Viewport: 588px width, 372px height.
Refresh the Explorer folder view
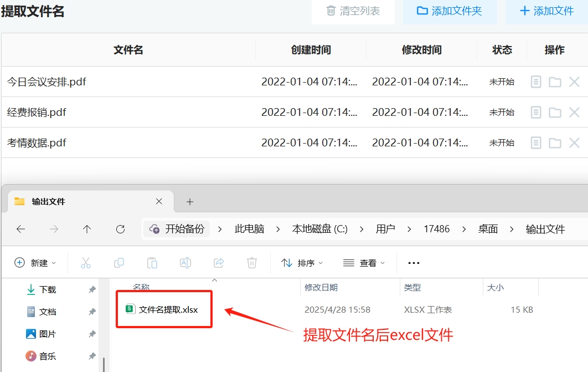click(120, 229)
